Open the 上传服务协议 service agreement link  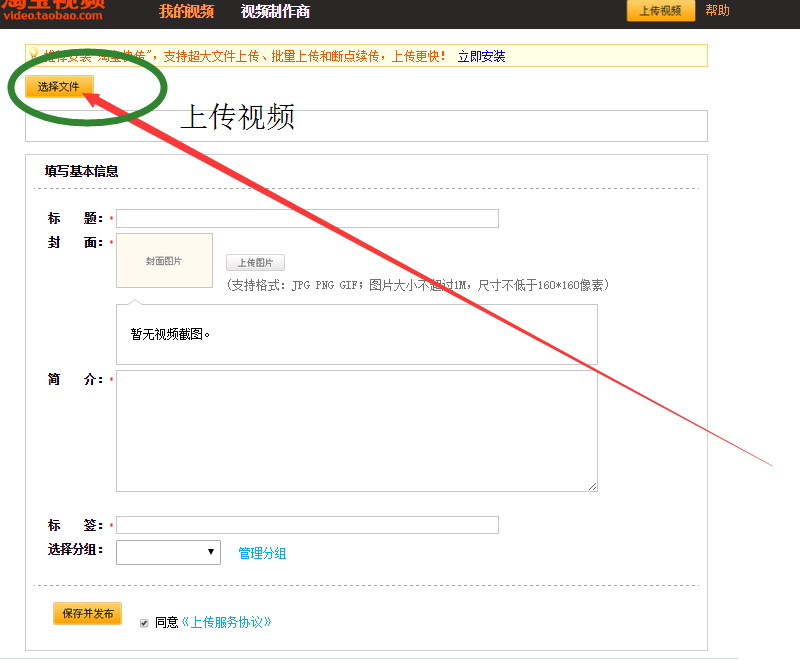coord(226,622)
